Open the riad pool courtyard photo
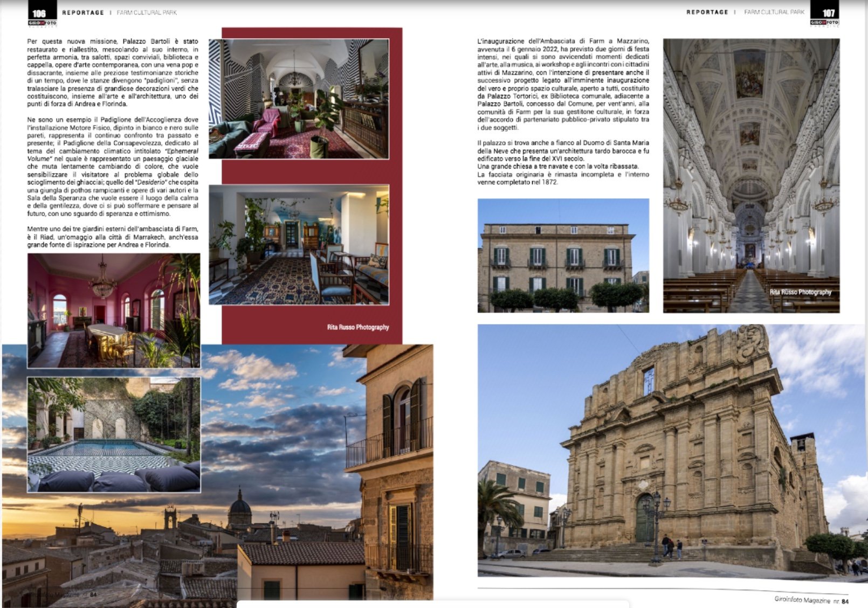Image resolution: width=868 pixels, height=608 pixels. [x=114, y=434]
